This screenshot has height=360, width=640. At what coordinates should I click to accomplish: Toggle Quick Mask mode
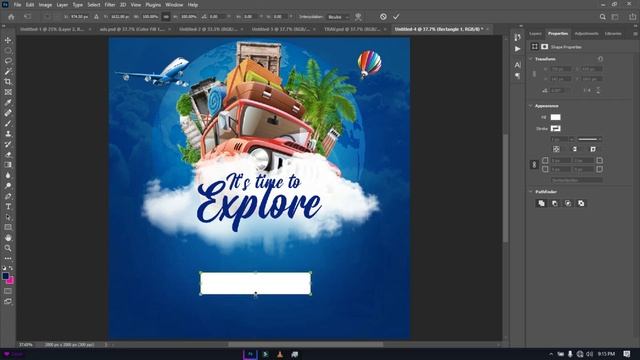coord(8,291)
